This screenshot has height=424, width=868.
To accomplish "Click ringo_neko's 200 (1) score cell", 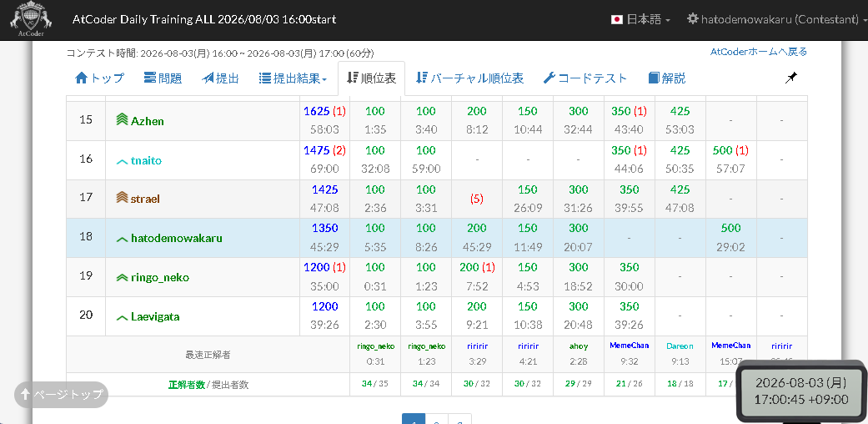I will point(477,268).
